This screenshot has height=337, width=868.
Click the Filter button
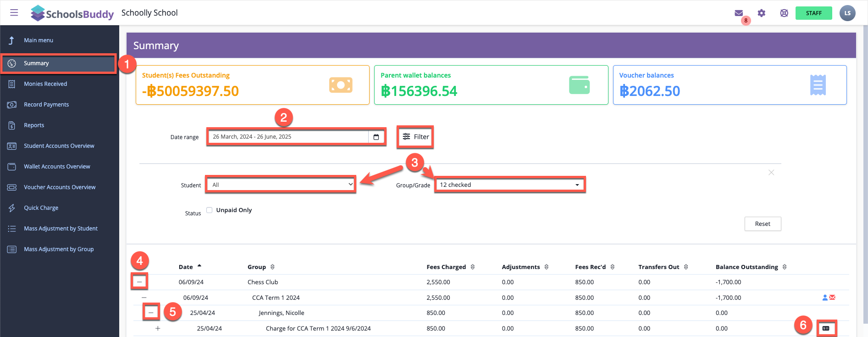pos(415,137)
